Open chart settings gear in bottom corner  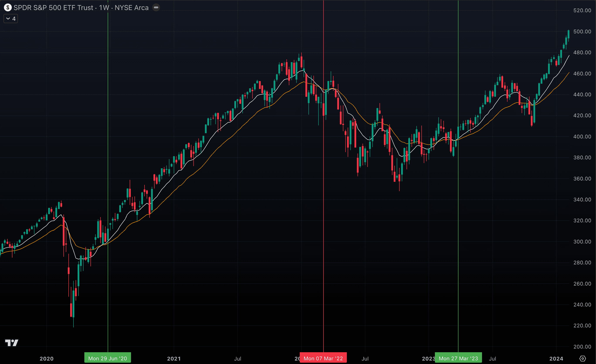coord(583,358)
